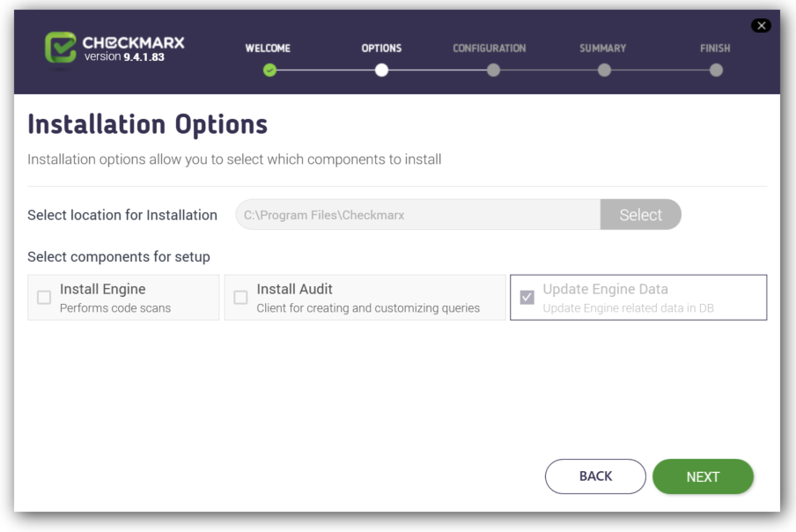This screenshot has width=796, height=532.
Task: Go back with the BACK button
Action: pyautogui.click(x=595, y=477)
